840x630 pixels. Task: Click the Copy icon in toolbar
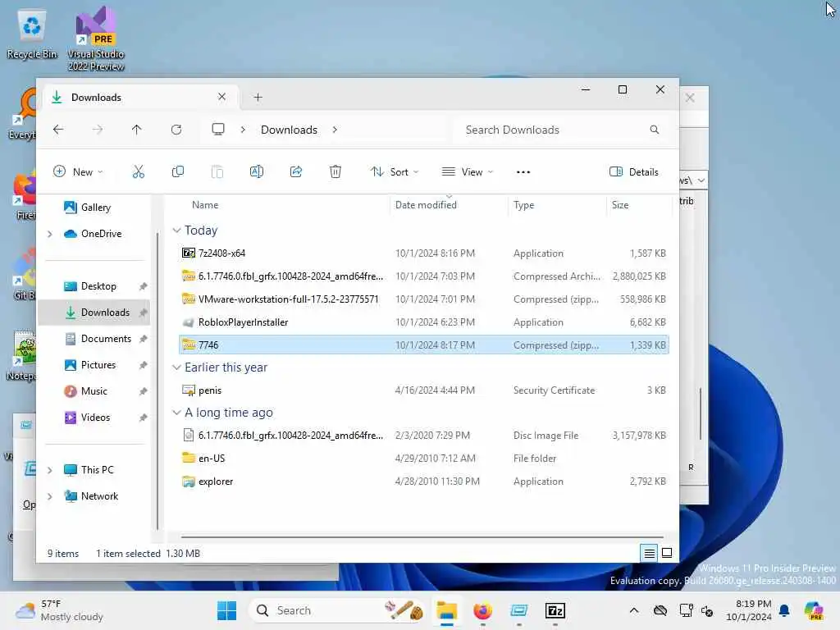pyautogui.click(x=178, y=172)
